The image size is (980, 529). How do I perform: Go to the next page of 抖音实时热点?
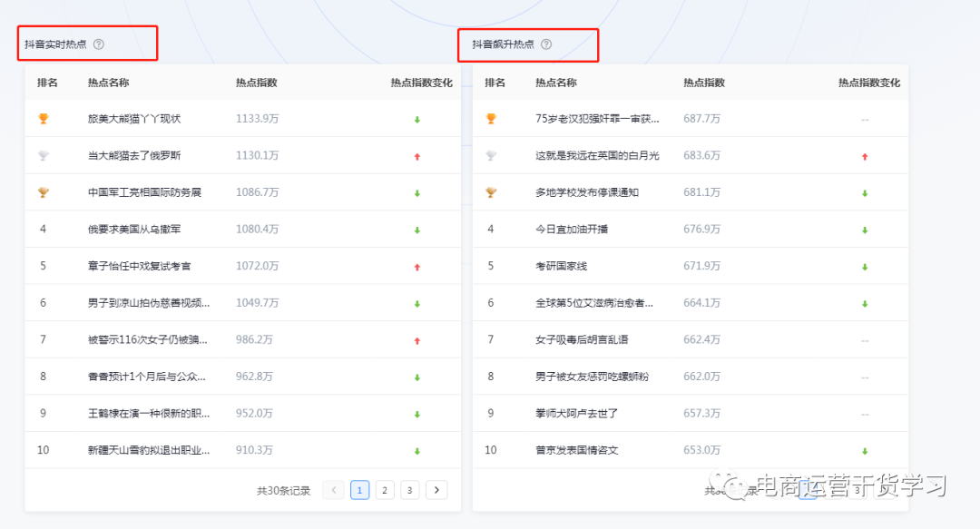pyautogui.click(x=436, y=490)
